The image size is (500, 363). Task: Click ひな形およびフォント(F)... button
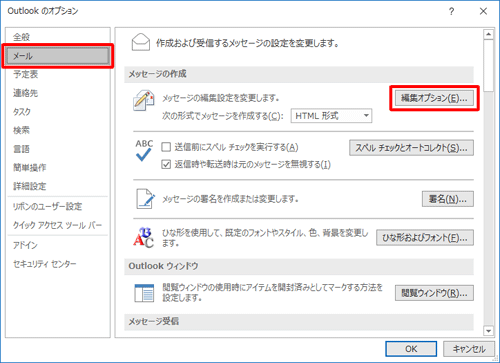coord(425,238)
